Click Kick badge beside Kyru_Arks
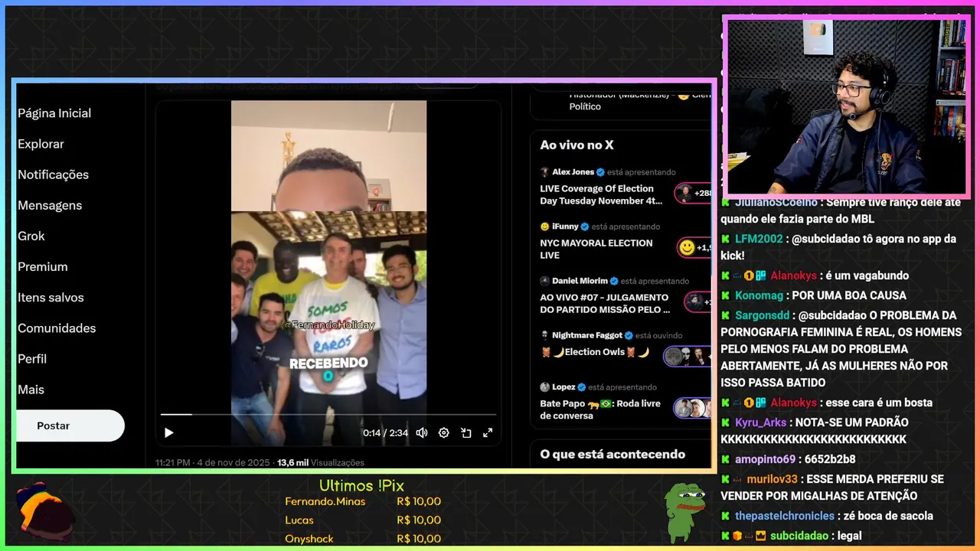Screen dimensions: 980x551 pos(725,422)
